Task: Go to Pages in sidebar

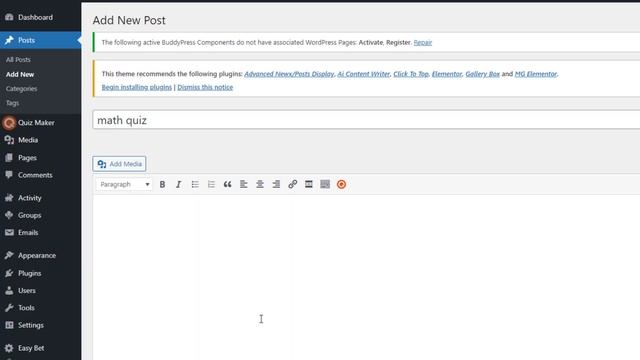Action: [27, 158]
